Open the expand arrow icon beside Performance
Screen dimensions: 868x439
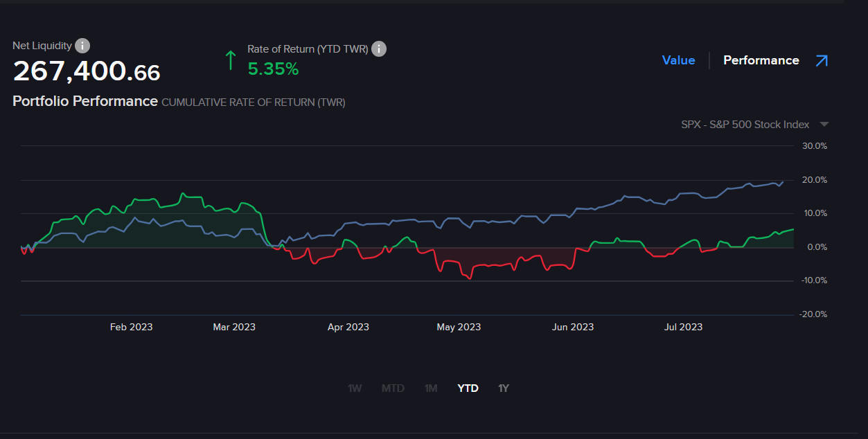pyautogui.click(x=822, y=61)
